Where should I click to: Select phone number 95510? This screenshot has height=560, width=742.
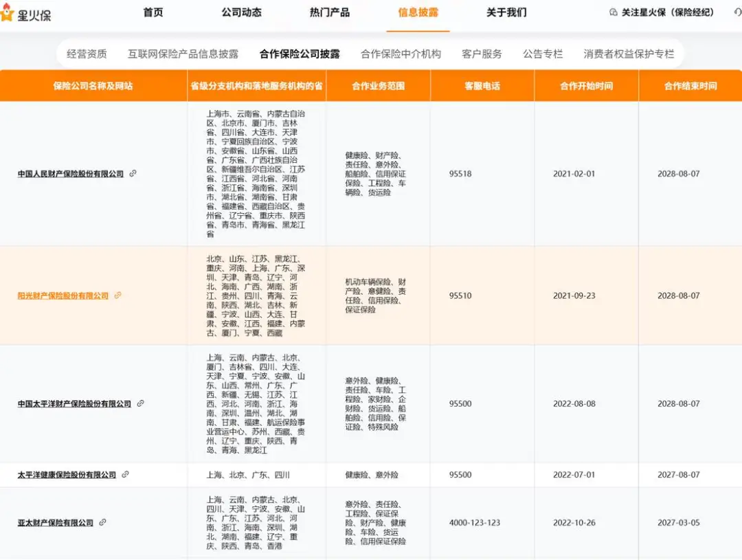[x=460, y=295]
